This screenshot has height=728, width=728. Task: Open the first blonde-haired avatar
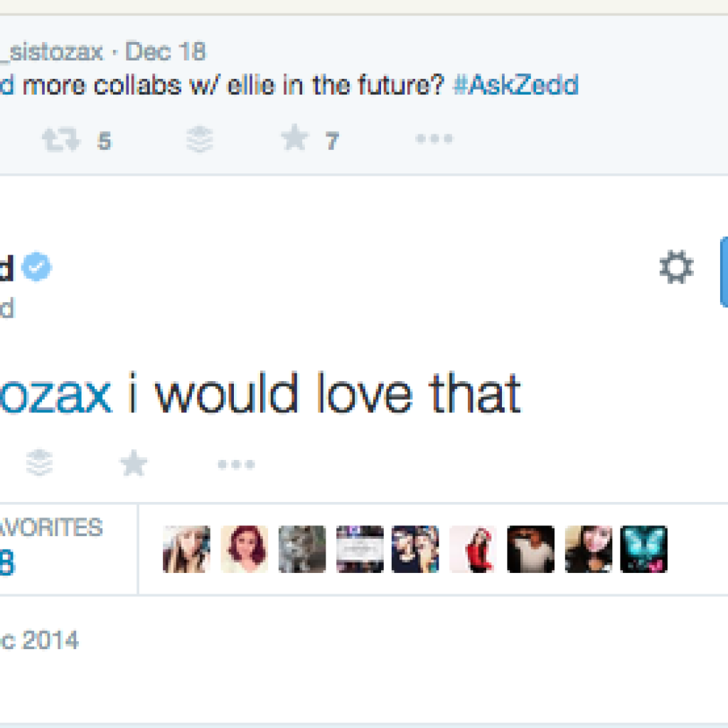(x=187, y=550)
